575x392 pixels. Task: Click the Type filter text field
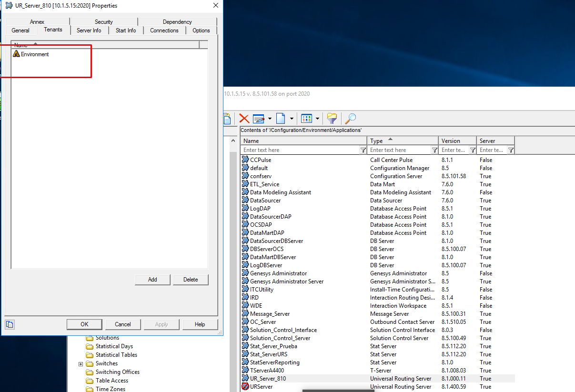[x=400, y=150]
